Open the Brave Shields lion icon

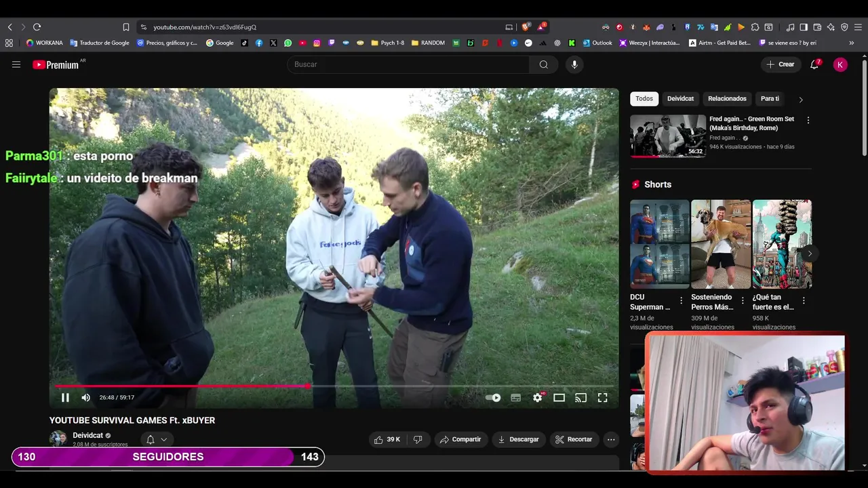(526, 27)
